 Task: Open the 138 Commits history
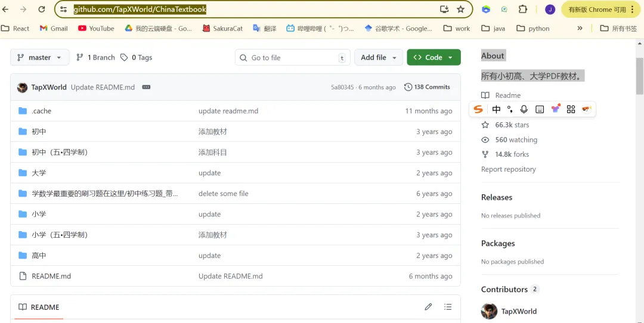[427, 87]
